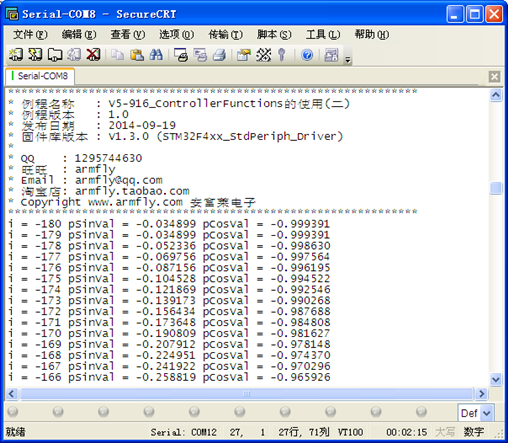Open Session Options from the toolbar

[244, 55]
